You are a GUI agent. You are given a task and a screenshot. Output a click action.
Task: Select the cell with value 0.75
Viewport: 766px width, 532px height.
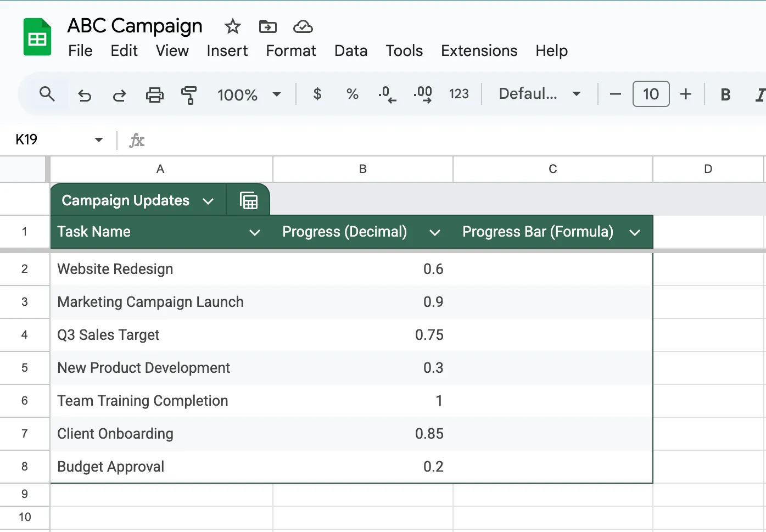click(363, 335)
